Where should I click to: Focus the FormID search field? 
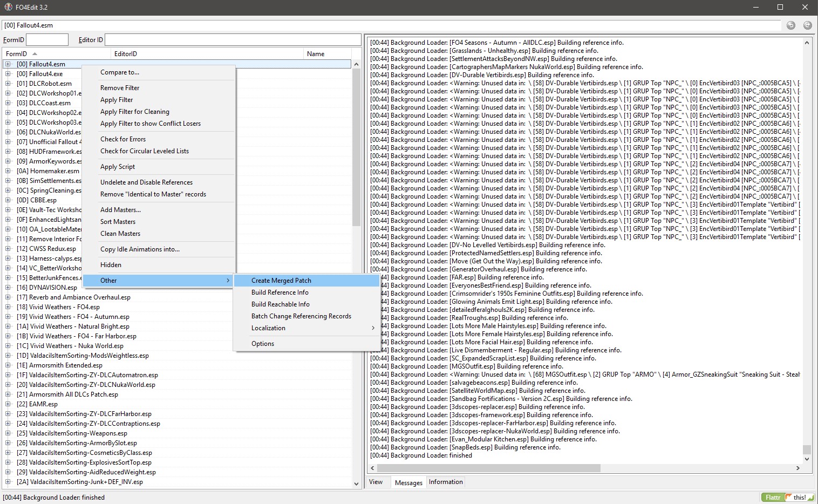[x=47, y=39]
